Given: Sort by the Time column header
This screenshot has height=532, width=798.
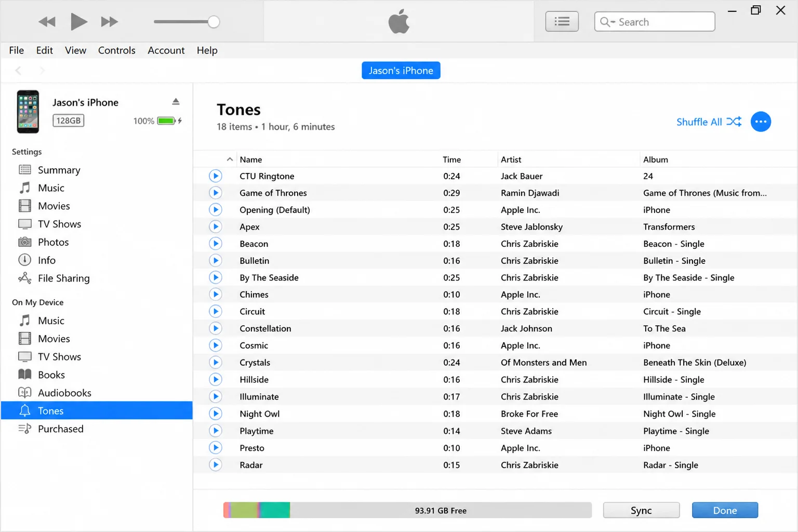Looking at the screenshot, I should click(451, 159).
